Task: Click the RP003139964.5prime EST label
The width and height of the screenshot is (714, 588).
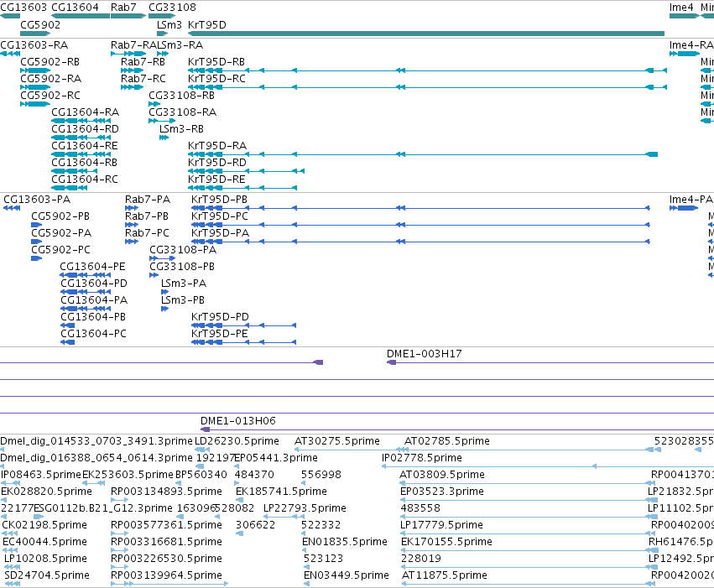Action: tap(166, 575)
